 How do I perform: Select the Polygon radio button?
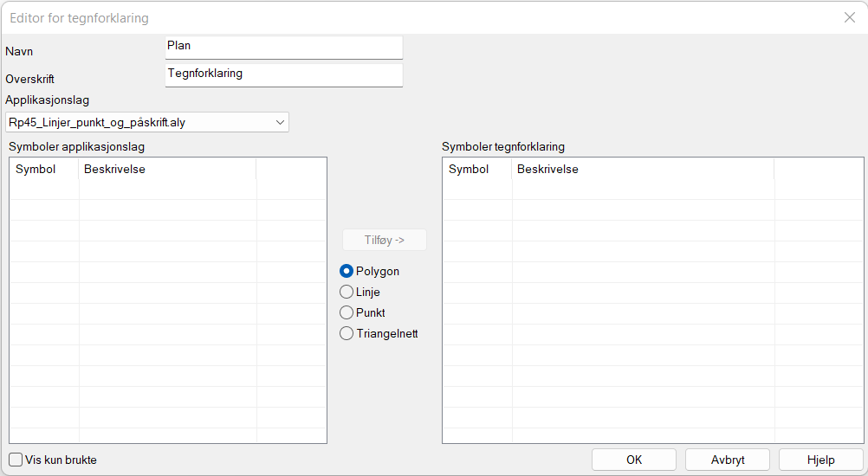[x=347, y=272]
